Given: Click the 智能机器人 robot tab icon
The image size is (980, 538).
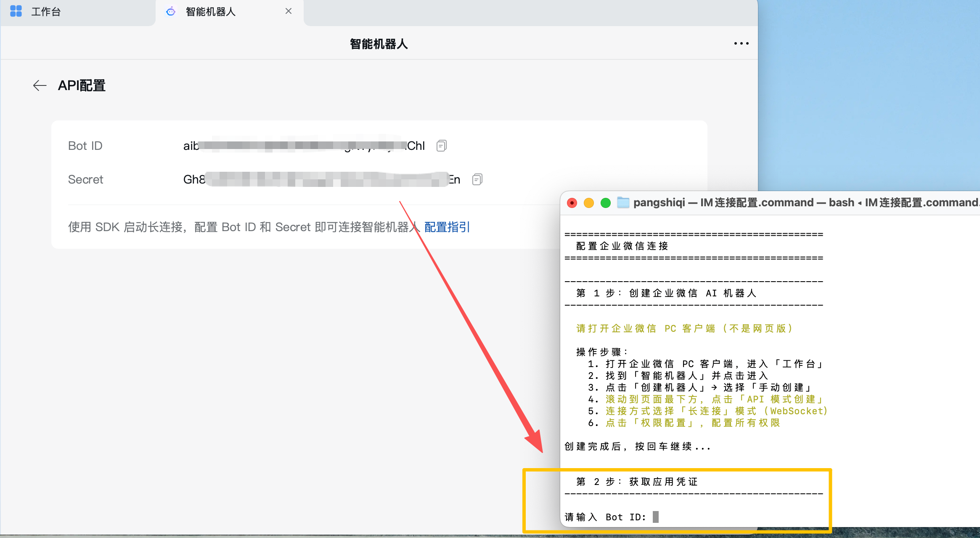Looking at the screenshot, I should 171,11.
